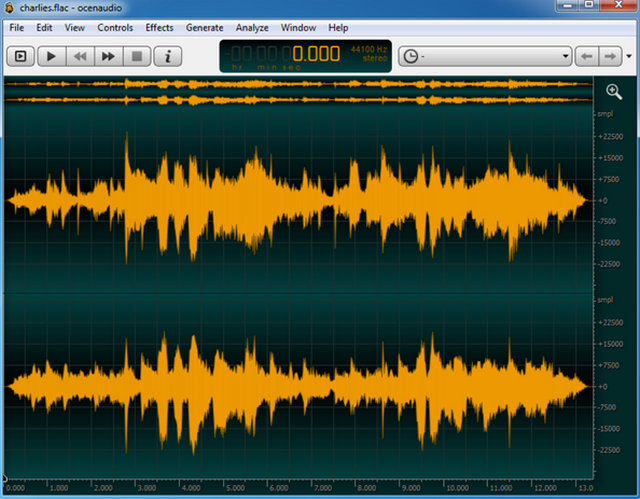Viewport: 640px width, 499px height.
Task: Stop playback with the Stop button
Action: tap(137, 56)
